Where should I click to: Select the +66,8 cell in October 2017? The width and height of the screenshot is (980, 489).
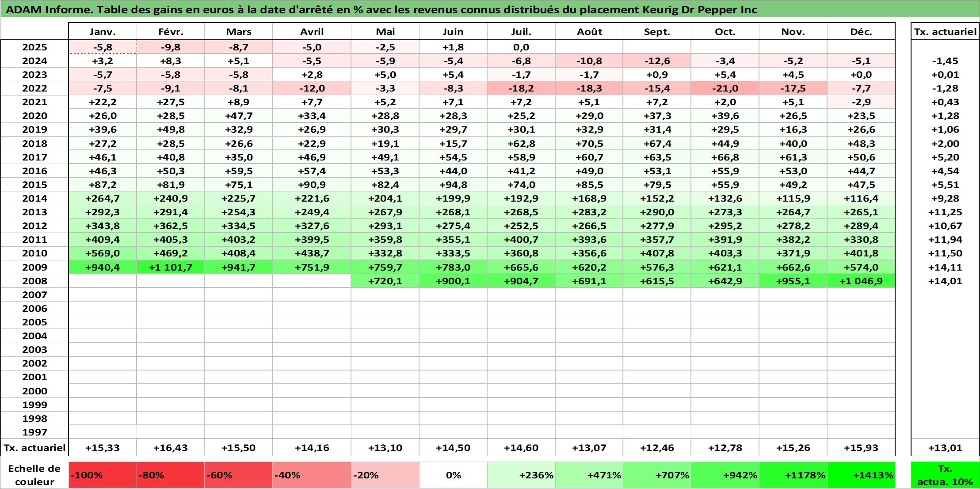point(725,157)
